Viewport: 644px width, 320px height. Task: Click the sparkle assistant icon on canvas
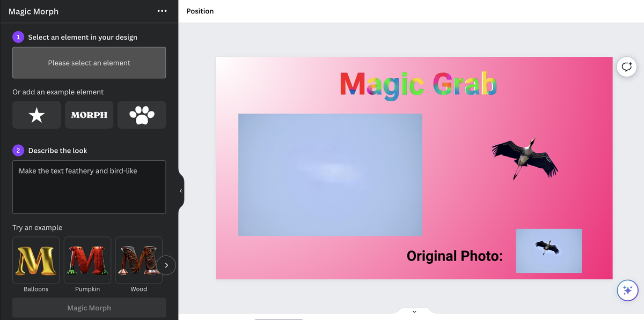(x=627, y=290)
